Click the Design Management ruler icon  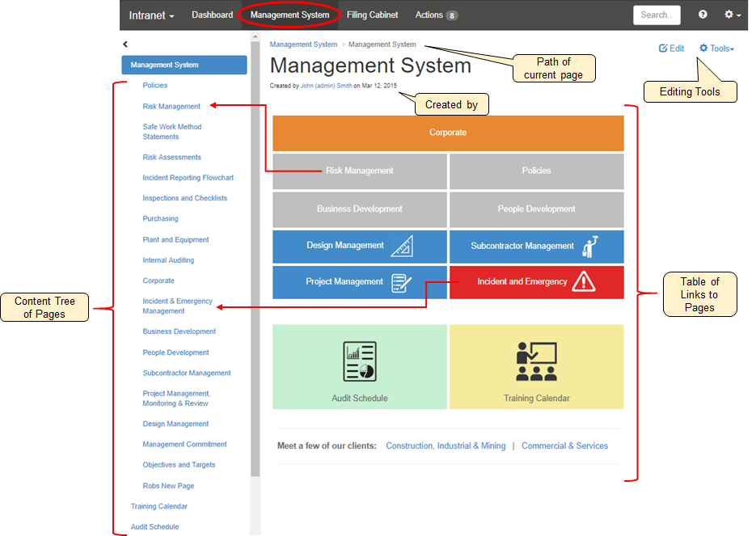coord(402,246)
